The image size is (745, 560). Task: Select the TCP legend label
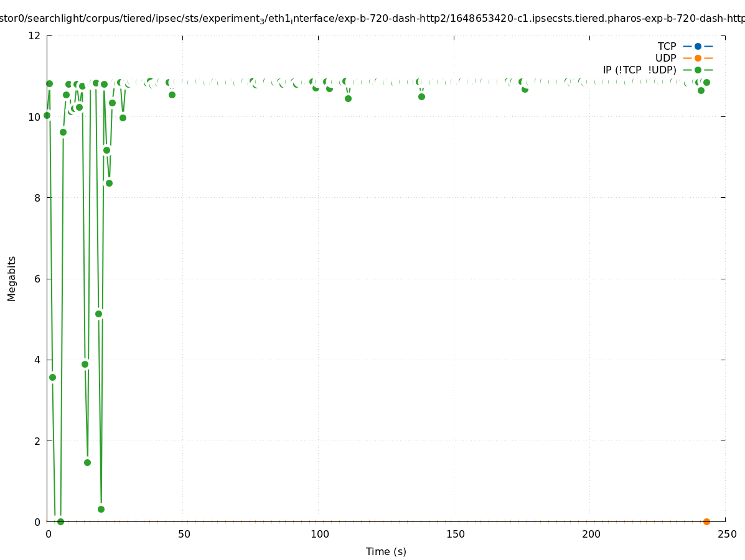667,47
